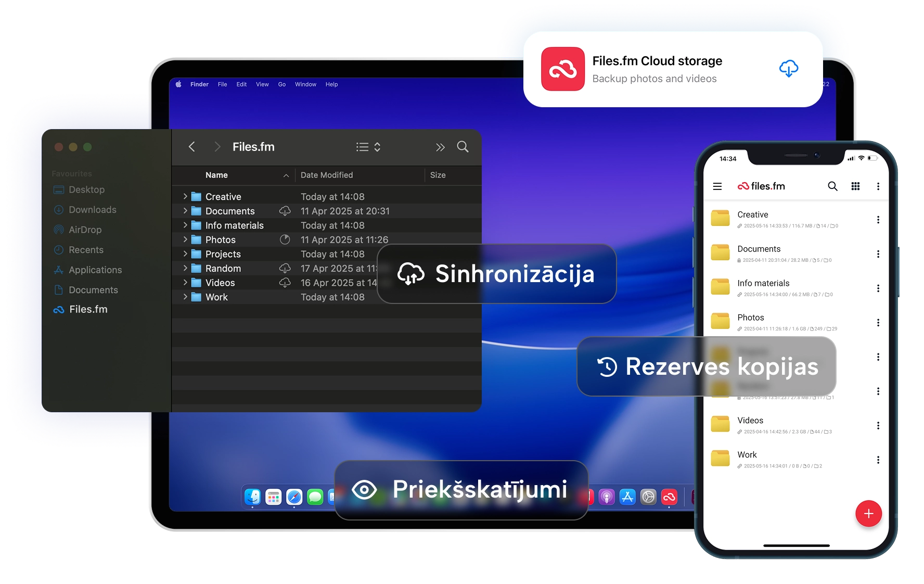Screen dimensions: 924x584
Task: Expand the Work folder in Finder
Action: (185, 297)
